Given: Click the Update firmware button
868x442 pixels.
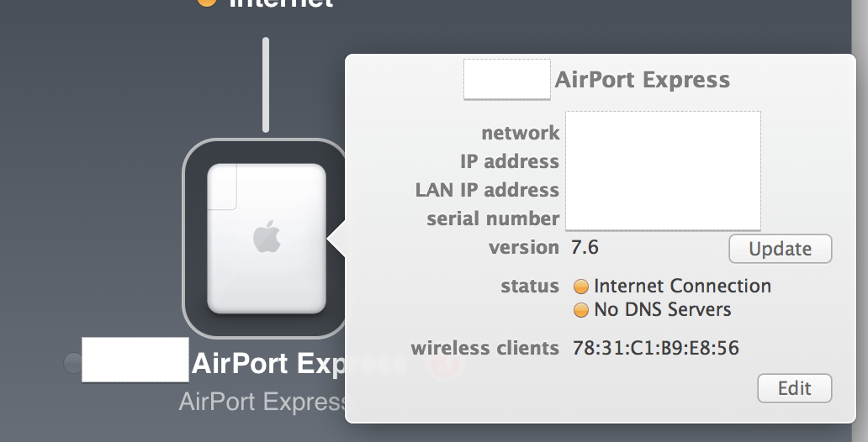Looking at the screenshot, I should coord(780,249).
